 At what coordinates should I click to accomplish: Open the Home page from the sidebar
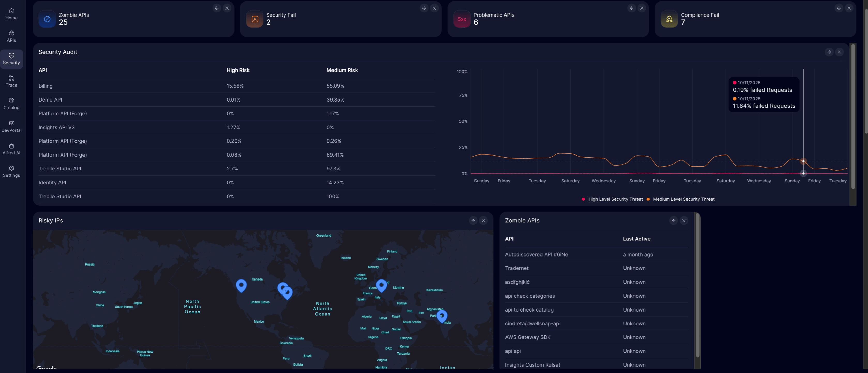[11, 13]
